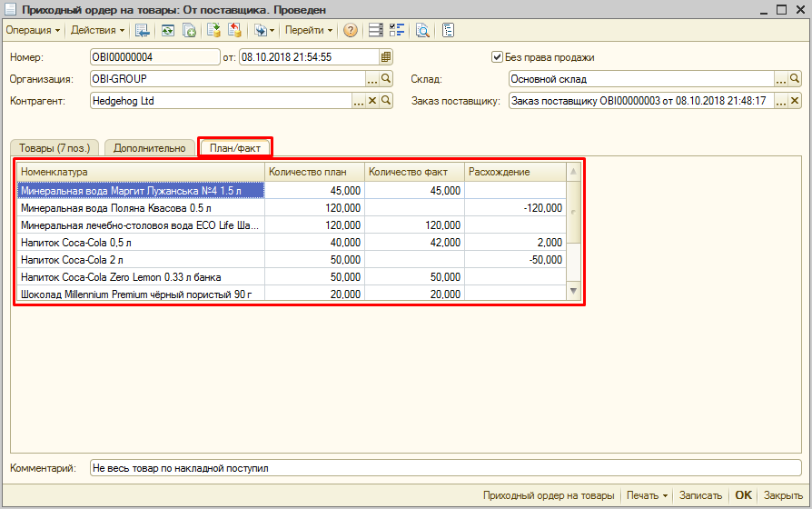The image size is (812, 509).
Task: Click the Номенклатура column header
Action: point(141,172)
